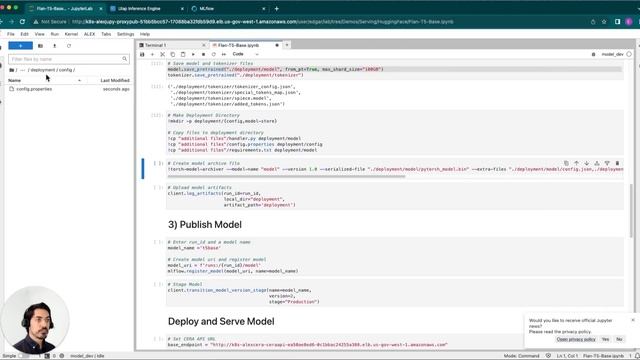640x360 pixels.
Task: Click the search magnifier in the filter box
Action: click(124, 59)
